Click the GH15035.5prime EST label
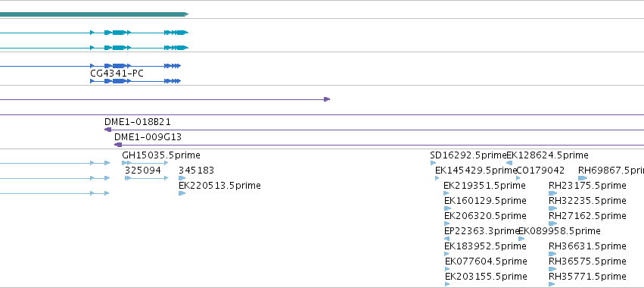This screenshot has height=288, width=644. 161,155
